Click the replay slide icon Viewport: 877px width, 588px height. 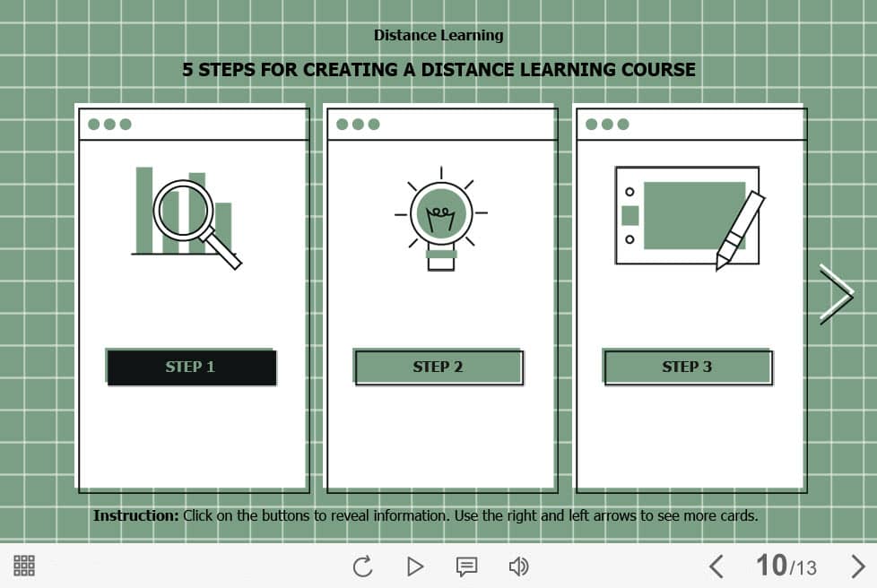tap(362, 566)
